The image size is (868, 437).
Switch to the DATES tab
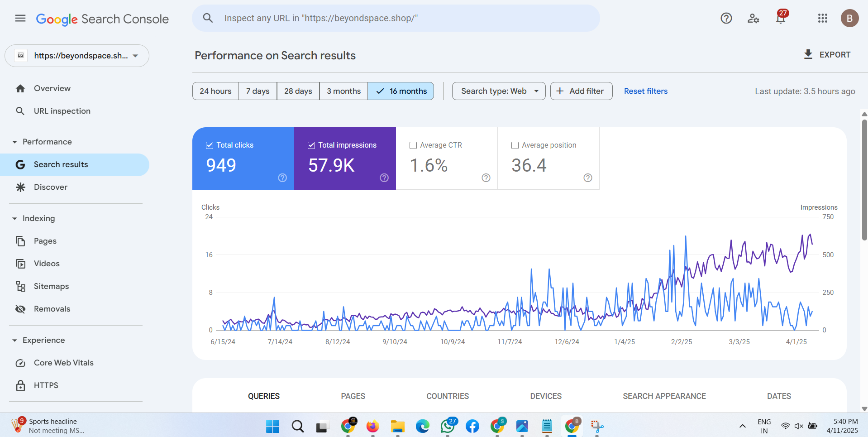click(779, 396)
